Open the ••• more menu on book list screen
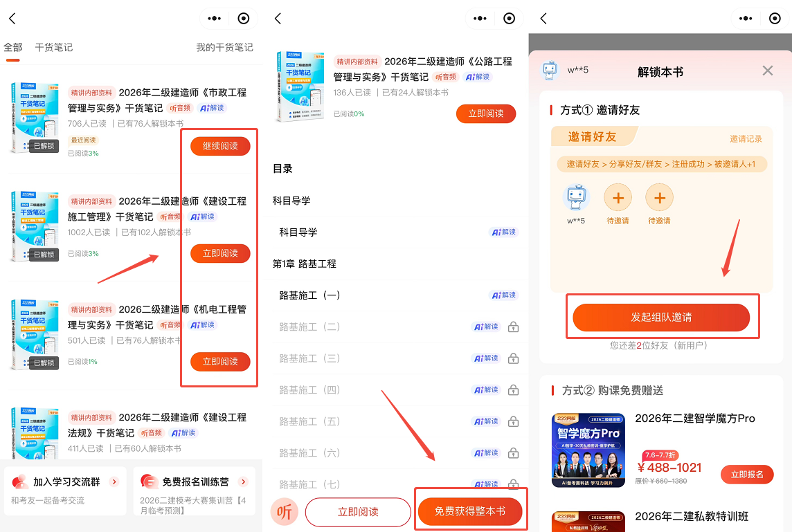Image resolution: width=792 pixels, height=532 pixels. pos(214,19)
